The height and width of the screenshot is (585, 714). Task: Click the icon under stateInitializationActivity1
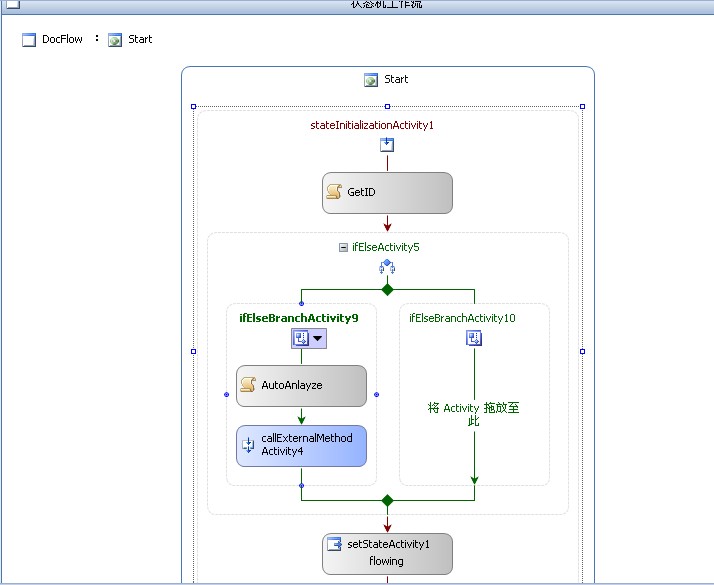(x=387, y=145)
